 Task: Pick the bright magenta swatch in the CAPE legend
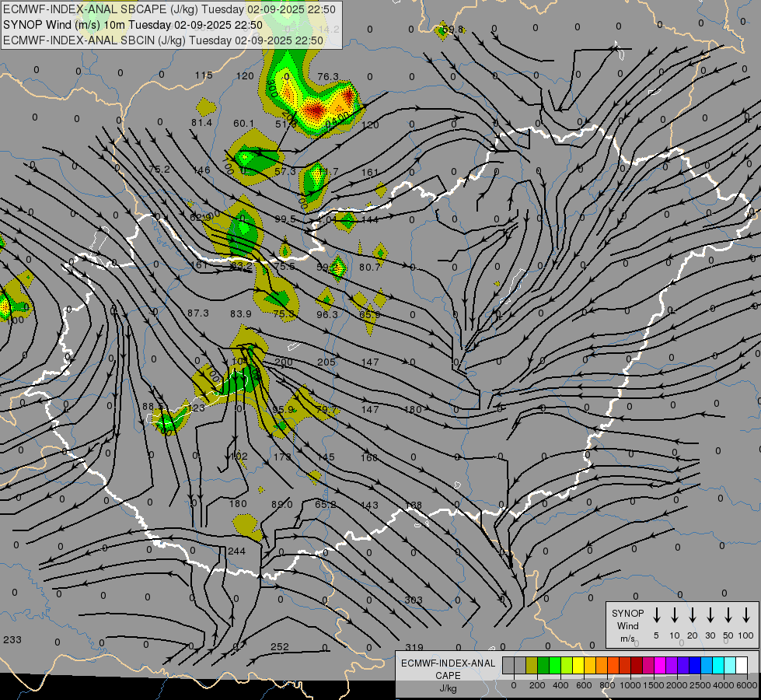660,665
